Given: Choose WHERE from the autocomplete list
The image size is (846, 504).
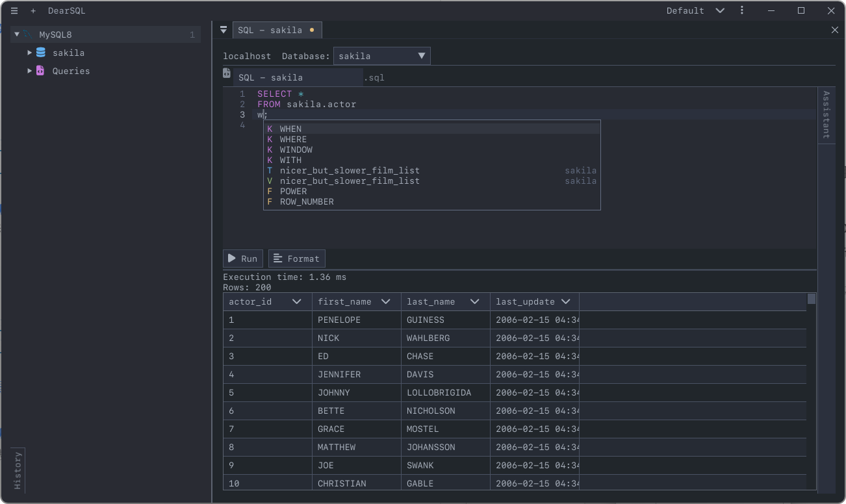Looking at the screenshot, I should tap(431, 140).
